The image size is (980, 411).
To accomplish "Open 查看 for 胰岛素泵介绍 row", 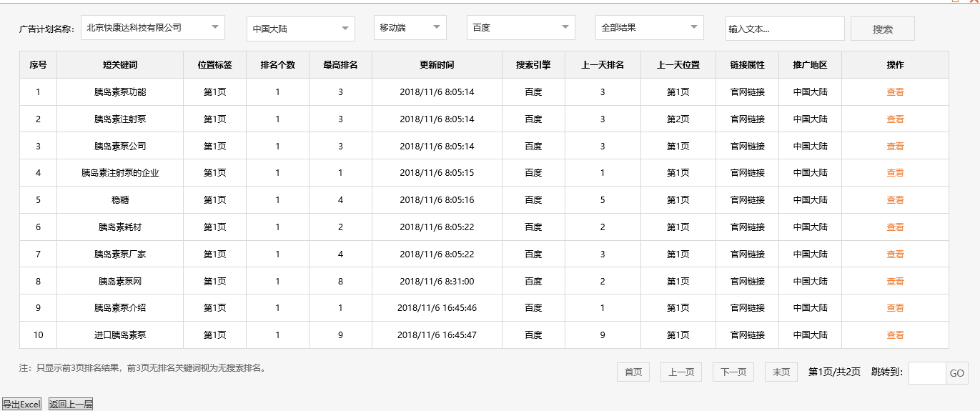I will [x=895, y=307].
